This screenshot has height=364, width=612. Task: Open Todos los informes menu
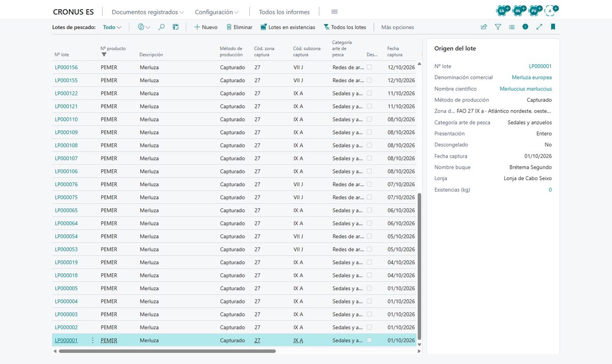[284, 12]
